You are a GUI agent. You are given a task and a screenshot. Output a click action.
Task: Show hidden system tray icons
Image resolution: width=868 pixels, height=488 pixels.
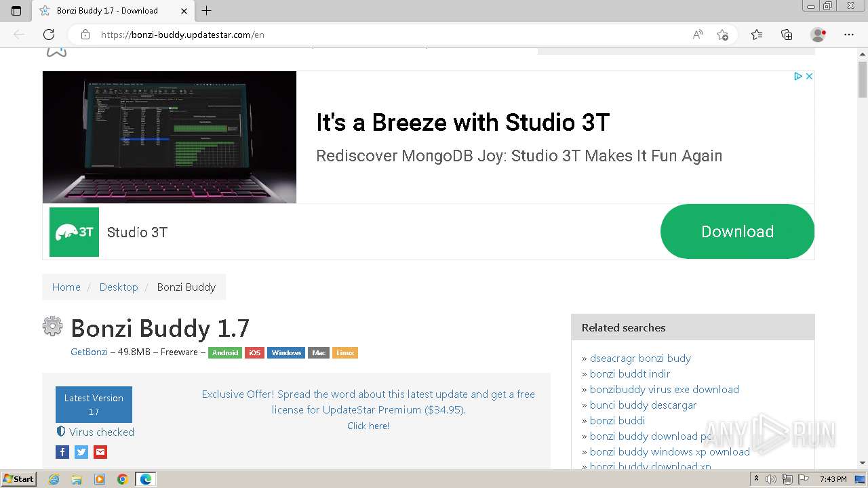pos(757,479)
